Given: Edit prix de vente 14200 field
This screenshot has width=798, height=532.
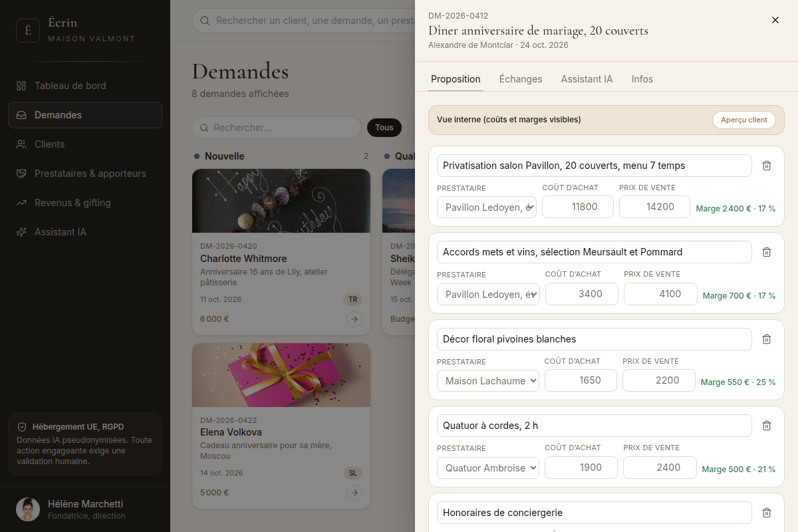Looking at the screenshot, I should pyautogui.click(x=655, y=207).
